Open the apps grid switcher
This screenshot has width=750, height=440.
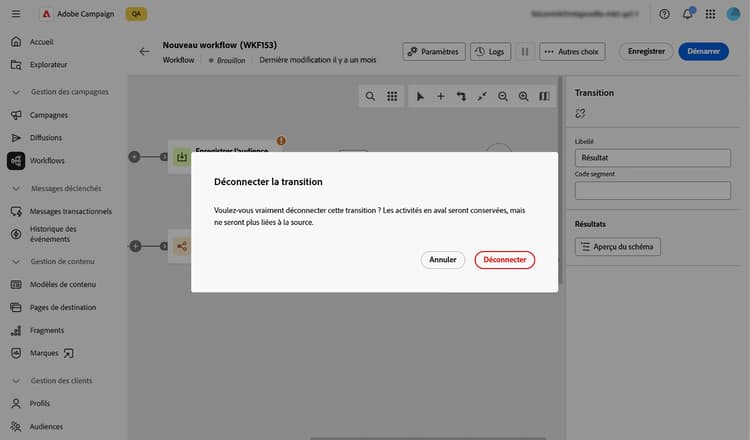click(710, 14)
